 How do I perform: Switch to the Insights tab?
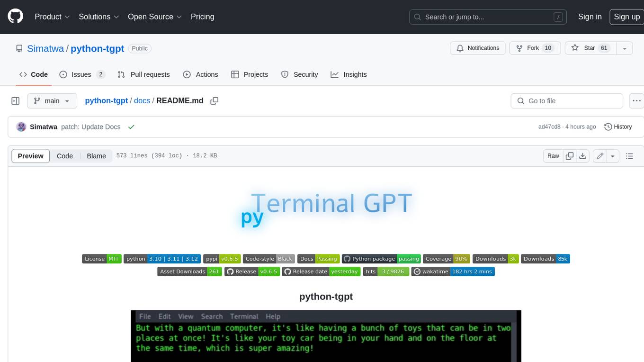[x=349, y=74]
